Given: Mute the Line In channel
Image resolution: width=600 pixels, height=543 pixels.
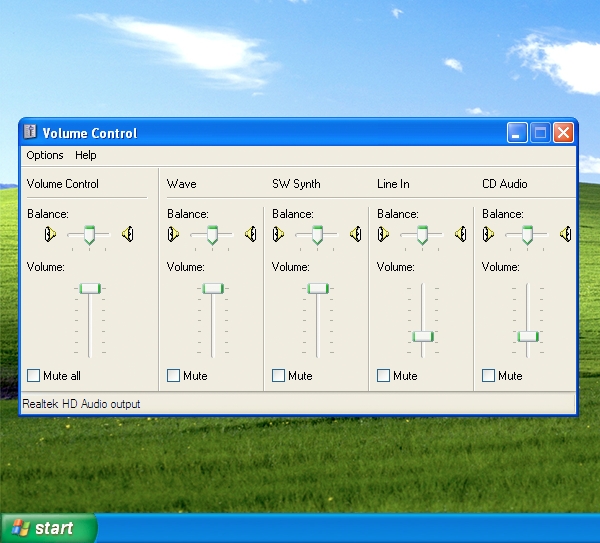Looking at the screenshot, I should 383,375.
